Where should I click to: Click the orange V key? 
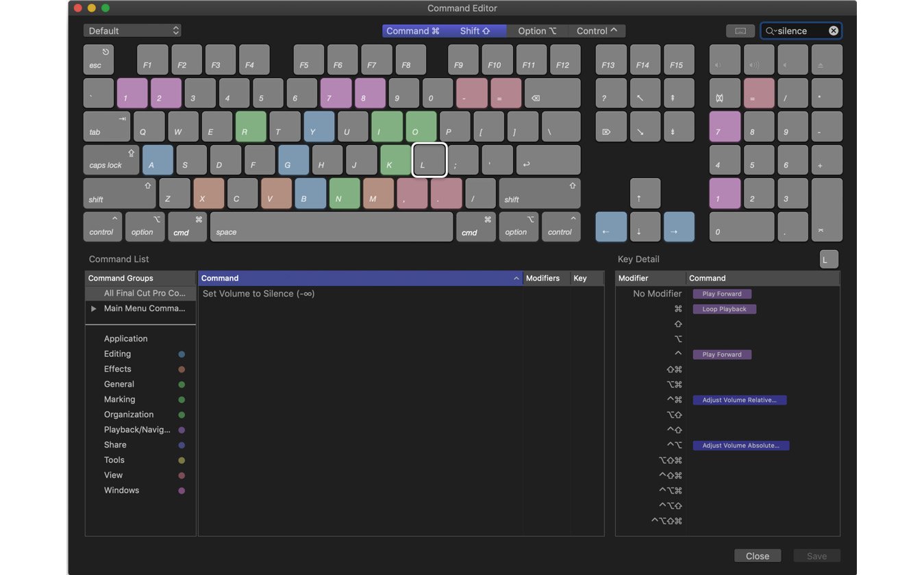[x=277, y=194]
